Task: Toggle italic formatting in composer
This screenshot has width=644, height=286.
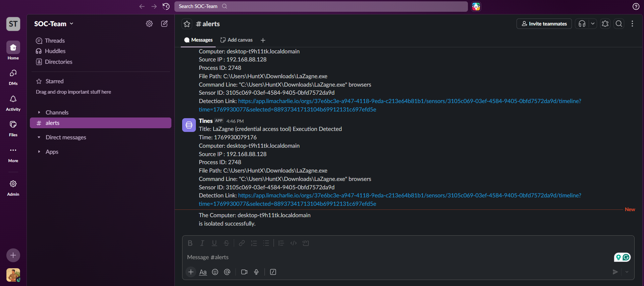Action: click(x=202, y=243)
